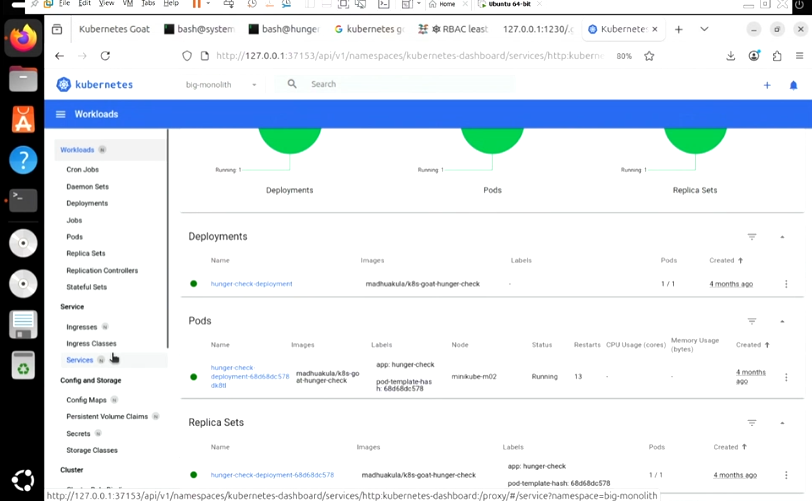812x501 pixels.
Task: Open the Files manager dock icon
Action: pos(23,80)
